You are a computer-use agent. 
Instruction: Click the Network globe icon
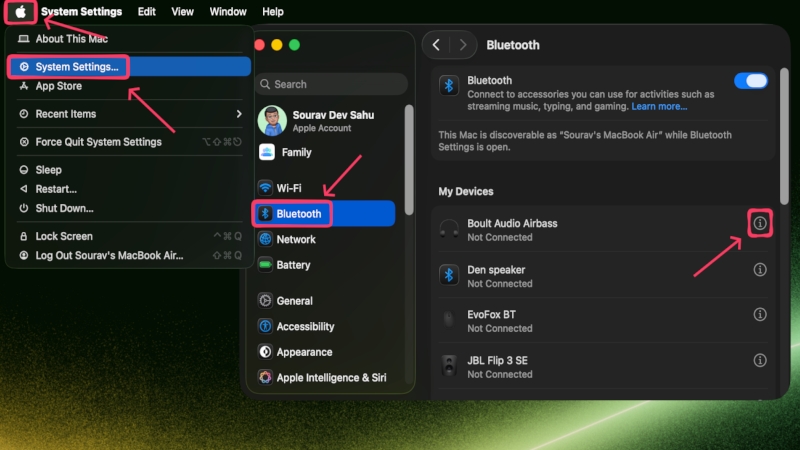[x=265, y=239]
